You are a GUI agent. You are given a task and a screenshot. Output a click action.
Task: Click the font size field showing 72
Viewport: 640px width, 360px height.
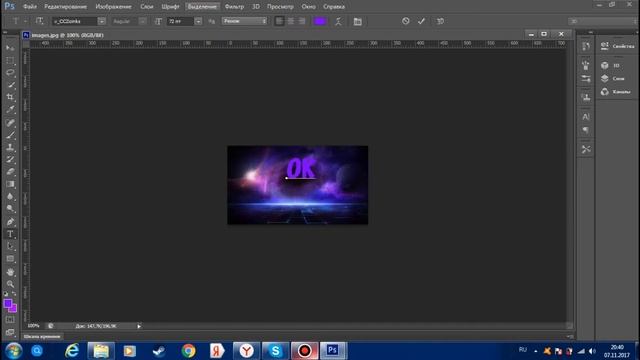pyautogui.click(x=180, y=21)
